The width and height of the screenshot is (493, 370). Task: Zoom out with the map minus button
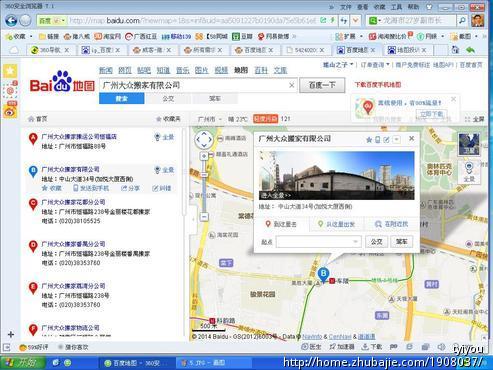(204, 217)
